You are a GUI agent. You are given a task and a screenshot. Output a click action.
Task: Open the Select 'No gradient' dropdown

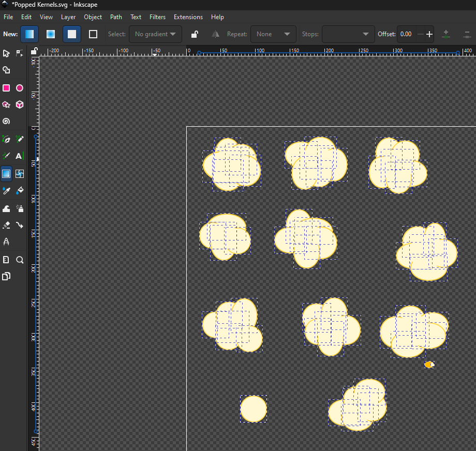coord(155,34)
